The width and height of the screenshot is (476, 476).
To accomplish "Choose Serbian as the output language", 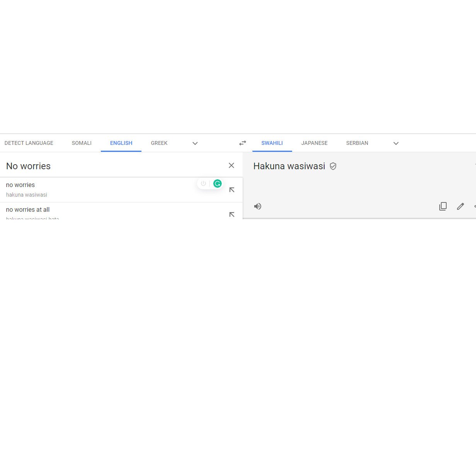I will tap(357, 143).
